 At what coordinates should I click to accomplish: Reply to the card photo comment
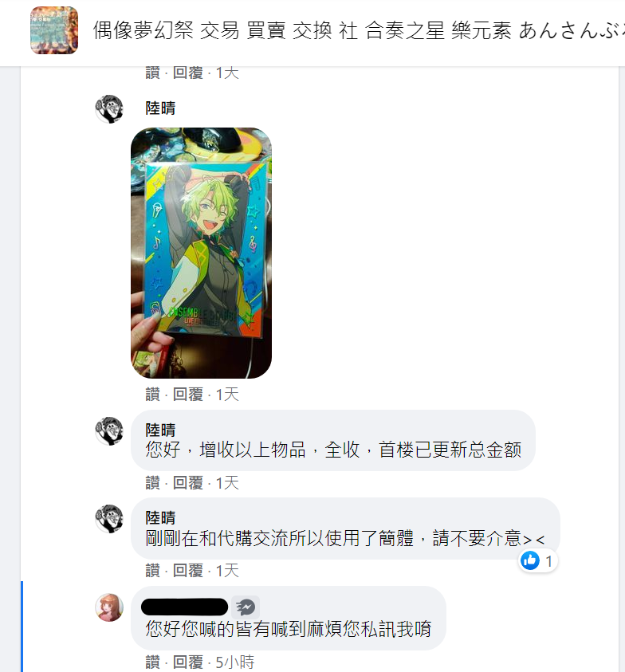188,395
